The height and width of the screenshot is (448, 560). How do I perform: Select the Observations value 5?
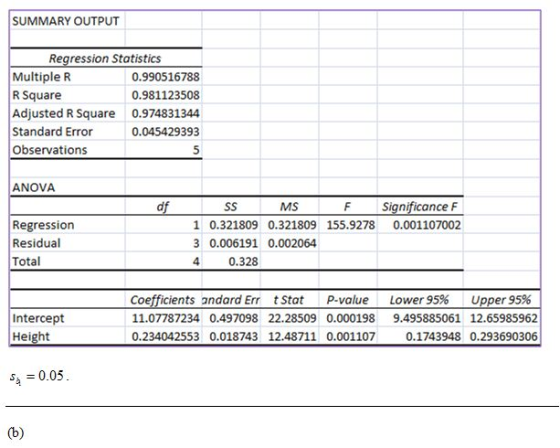(x=196, y=150)
